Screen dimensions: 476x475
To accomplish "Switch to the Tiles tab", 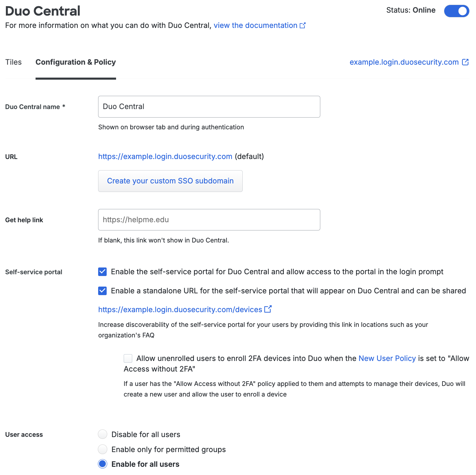I will [x=14, y=62].
